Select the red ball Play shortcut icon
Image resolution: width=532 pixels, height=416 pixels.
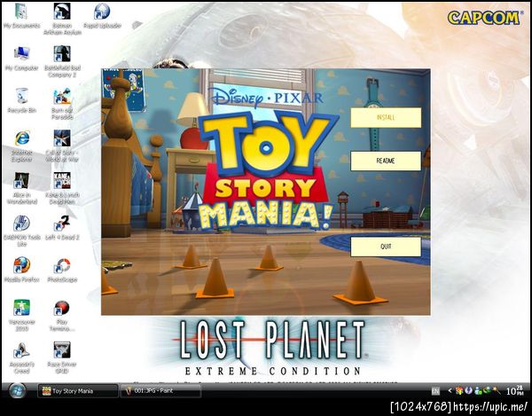pyautogui.click(x=62, y=315)
